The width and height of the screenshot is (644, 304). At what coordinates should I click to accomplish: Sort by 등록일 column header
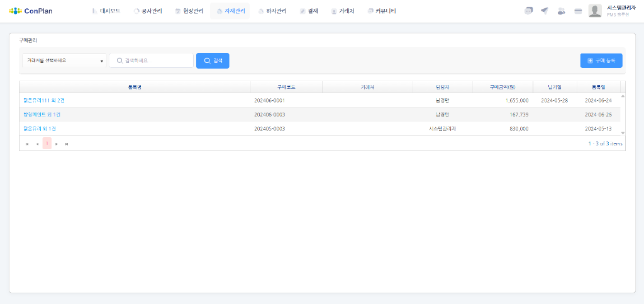599,87
